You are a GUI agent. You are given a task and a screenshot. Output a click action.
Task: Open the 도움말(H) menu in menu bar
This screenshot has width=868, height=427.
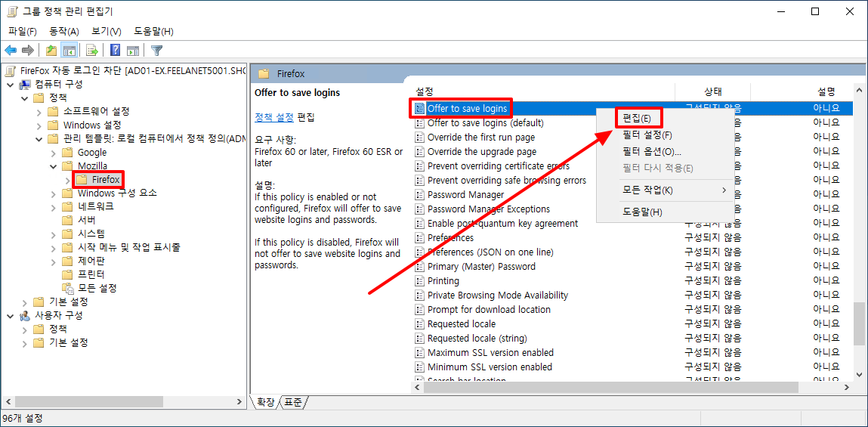pyautogui.click(x=153, y=32)
